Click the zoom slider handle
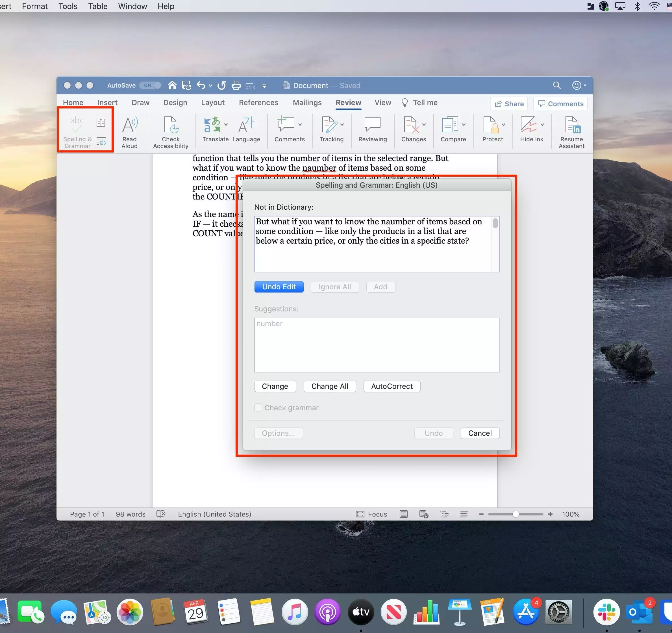 [515, 514]
